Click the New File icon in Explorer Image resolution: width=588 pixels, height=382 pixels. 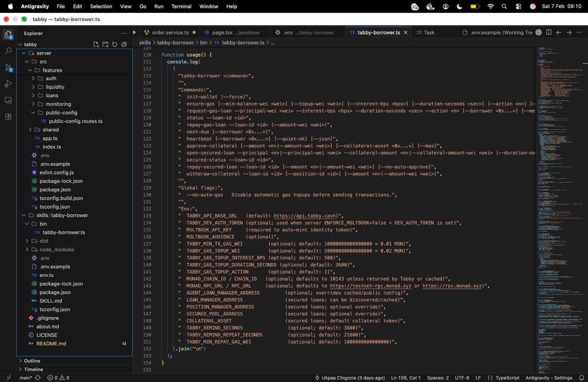[96, 44]
